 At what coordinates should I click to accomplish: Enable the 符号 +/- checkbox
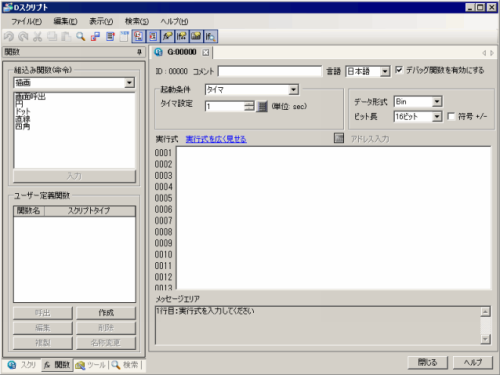tap(451, 116)
